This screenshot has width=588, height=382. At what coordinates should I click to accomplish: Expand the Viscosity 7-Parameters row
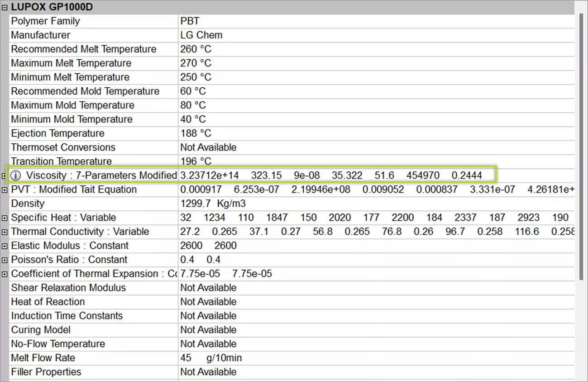click(x=5, y=176)
